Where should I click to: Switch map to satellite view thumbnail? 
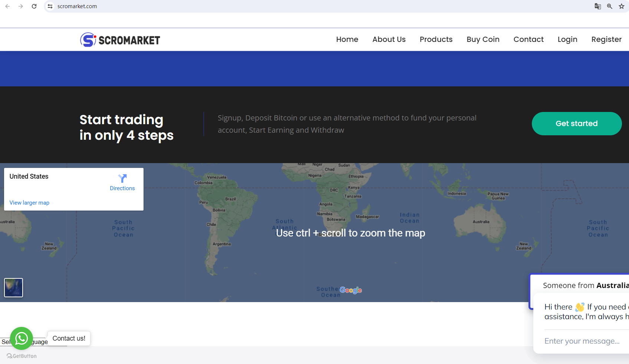(x=13, y=288)
